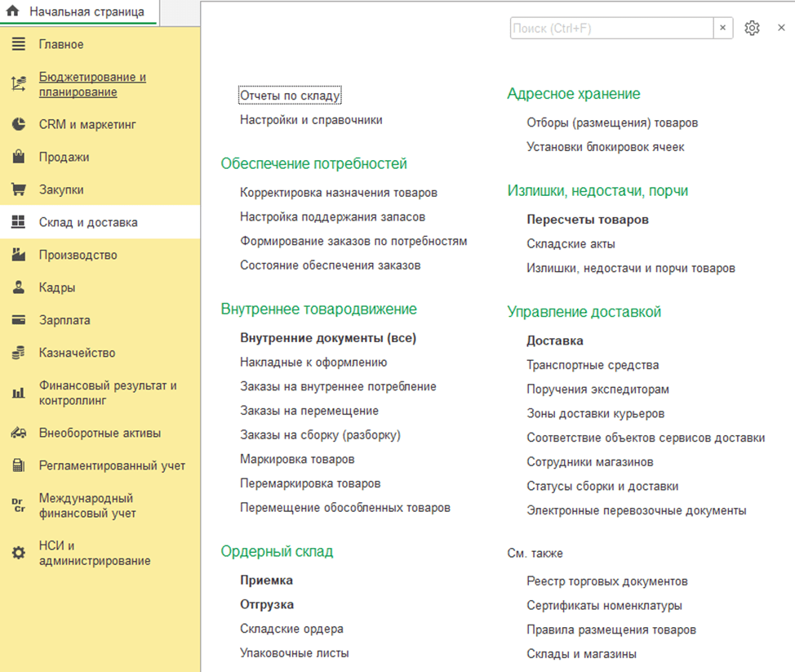Click the shopping bag icon for Продажи

(x=18, y=157)
